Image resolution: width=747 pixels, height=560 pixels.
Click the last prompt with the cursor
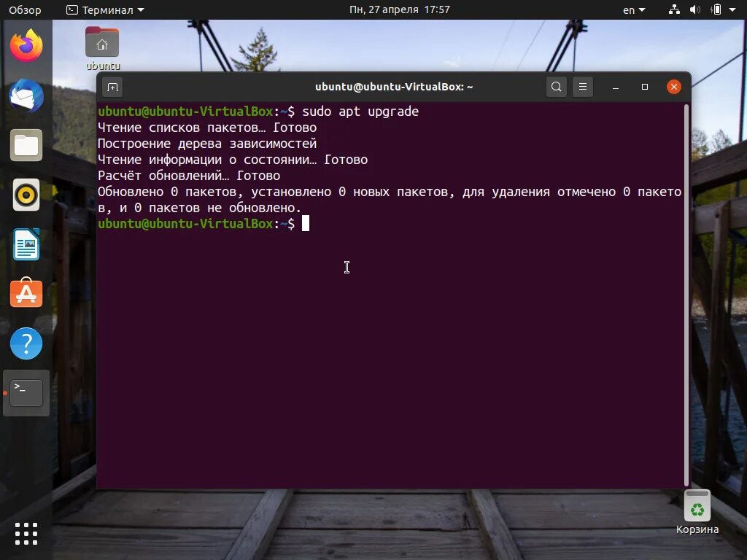coord(204,223)
